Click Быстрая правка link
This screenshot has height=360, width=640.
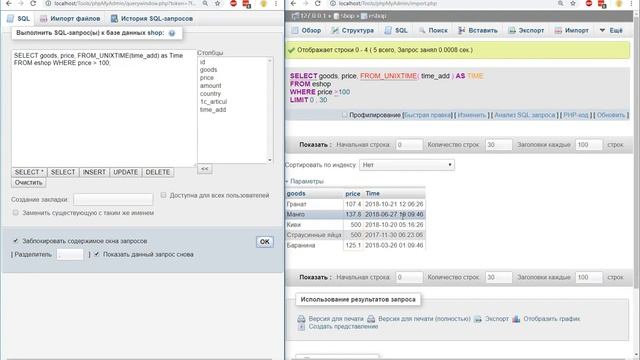tap(427, 115)
